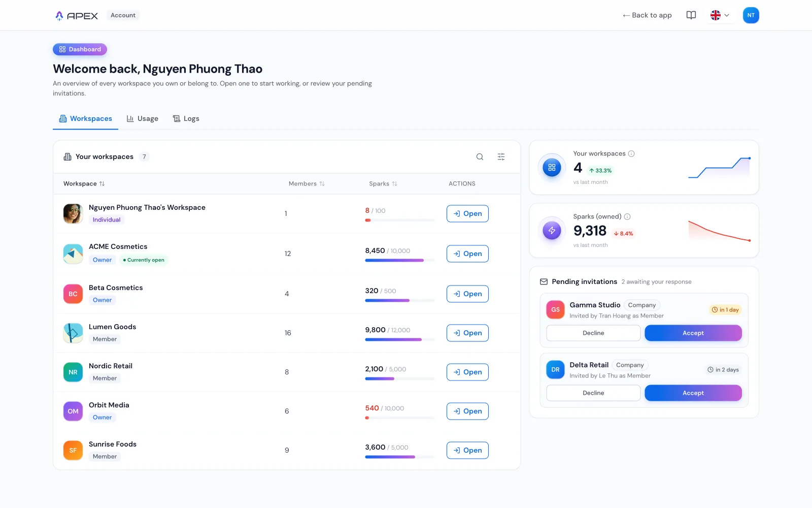
Task: Click the Dashboard pill badge
Action: tap(80, 49)
